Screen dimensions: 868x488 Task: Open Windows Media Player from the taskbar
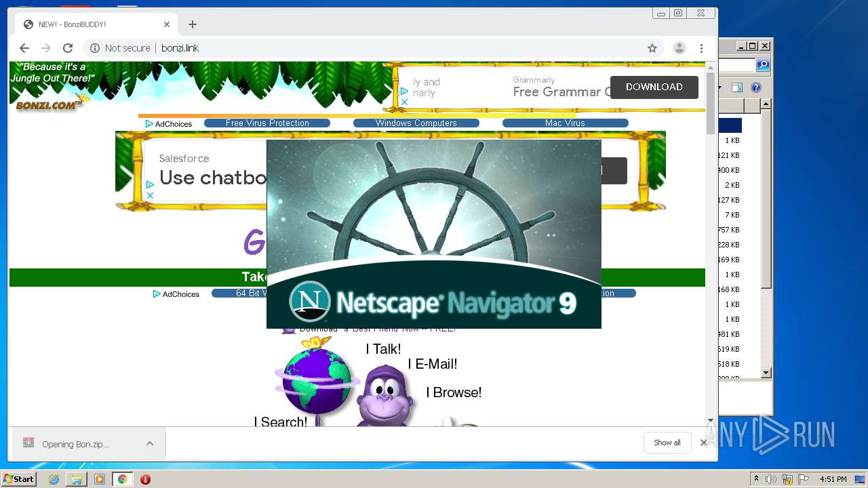100,479
